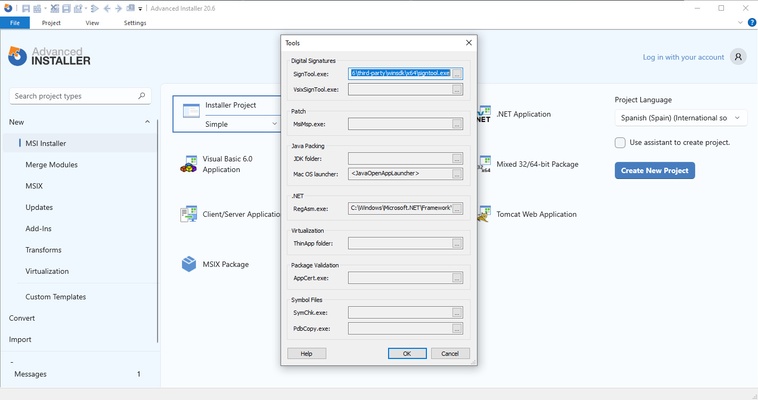Click the Search project types field
The height and width of the screenshot is (400, 758).
click(80, 96)
